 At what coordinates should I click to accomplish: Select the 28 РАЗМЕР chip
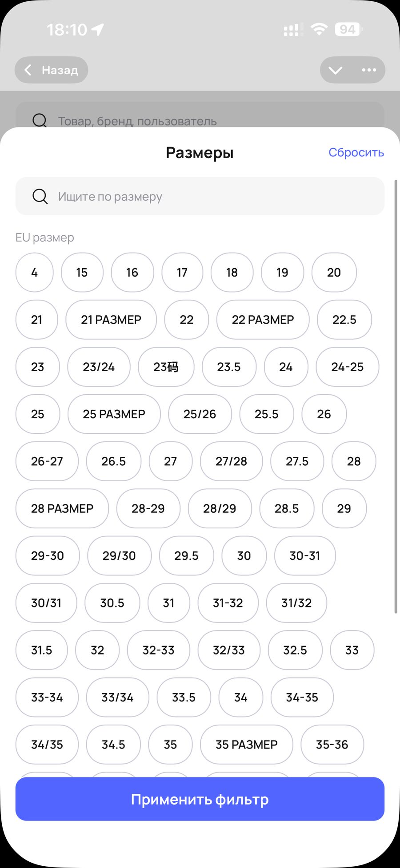(62, 508)
